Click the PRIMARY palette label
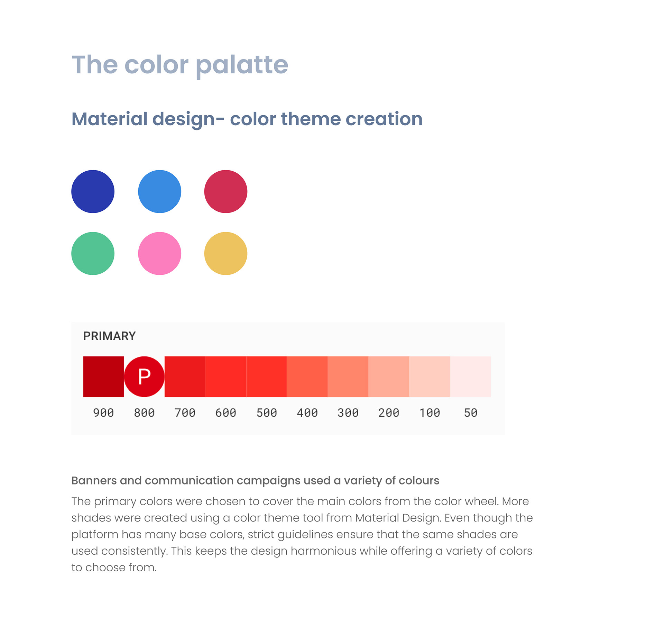The image size is (664, 644). [109, 336]
